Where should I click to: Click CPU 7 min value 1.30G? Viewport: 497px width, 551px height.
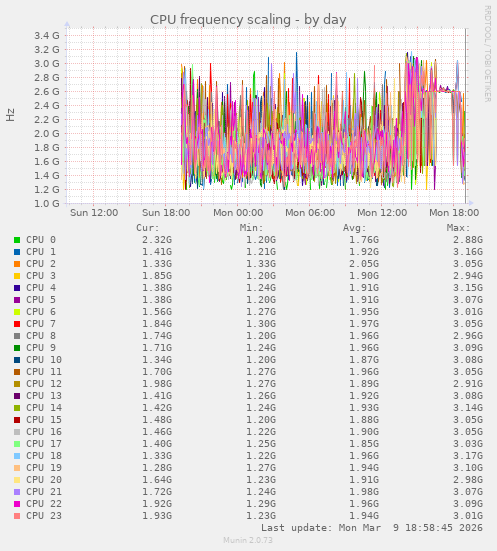pyautogui.click(x=261, y=324)
